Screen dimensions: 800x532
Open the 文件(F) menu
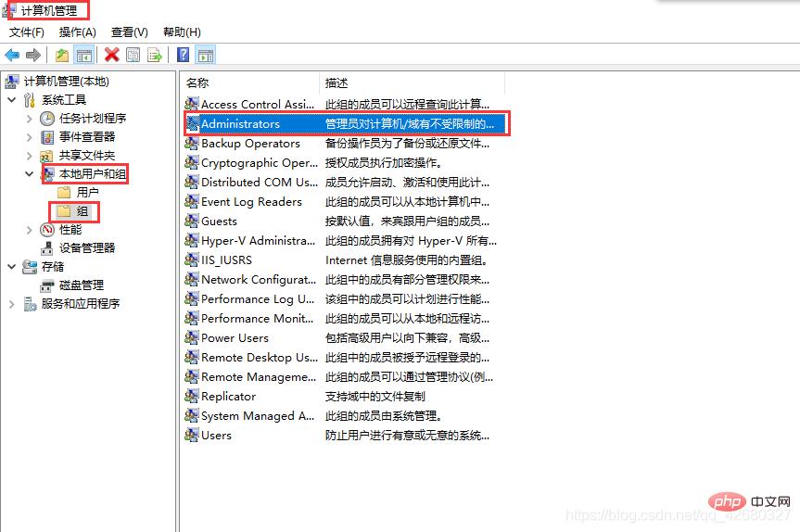[x=27, y=32]
